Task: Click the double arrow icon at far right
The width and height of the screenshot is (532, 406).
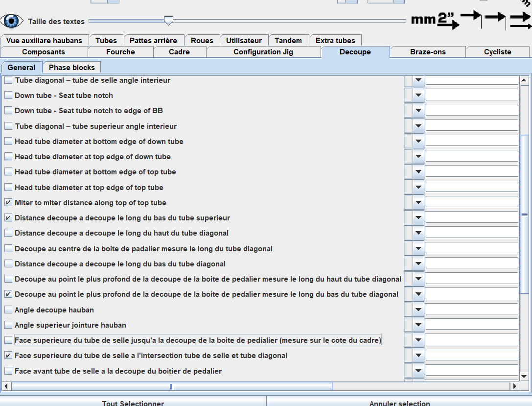Action: click(520, 20)
